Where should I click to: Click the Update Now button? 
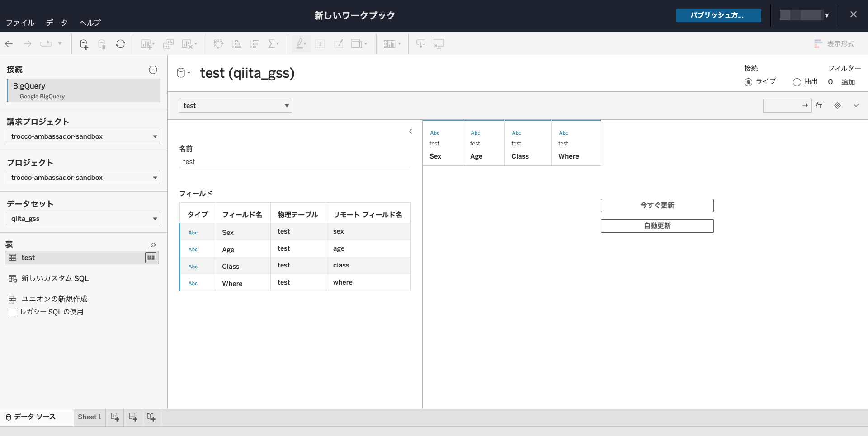click(x=657, y=206)
